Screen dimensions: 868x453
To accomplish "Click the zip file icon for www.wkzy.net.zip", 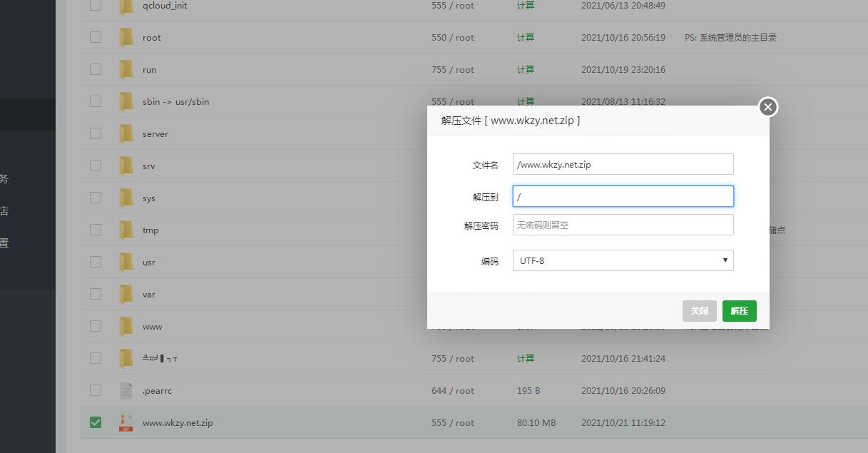I will pyautogui.click(x=126, y=422).
